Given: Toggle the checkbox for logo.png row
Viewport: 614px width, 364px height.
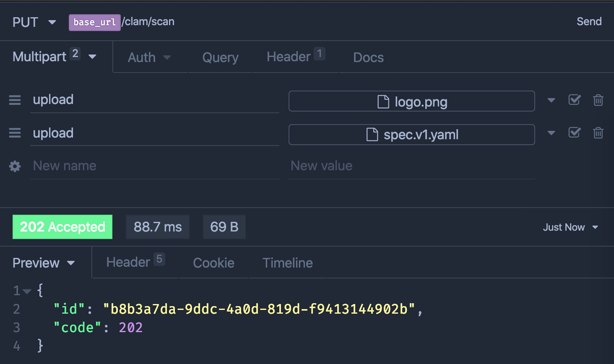Looking at the screenshot, I should pyautogui.click(x=575, y=100).
